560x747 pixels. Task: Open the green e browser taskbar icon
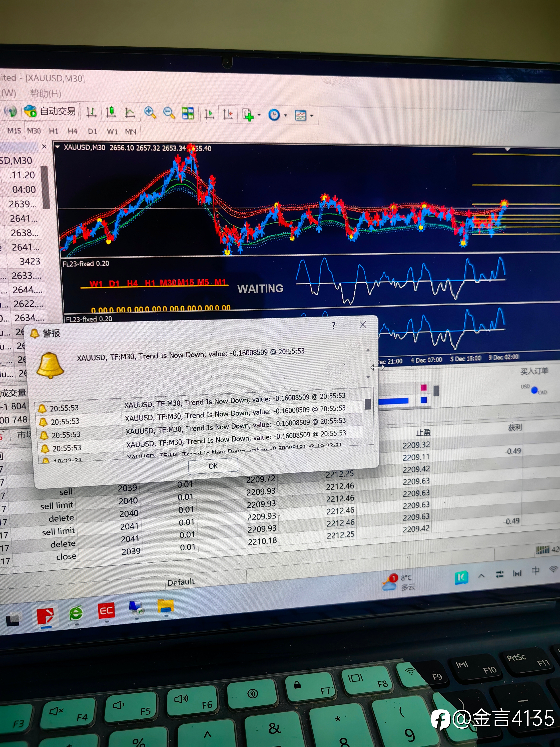pos(76,614)
